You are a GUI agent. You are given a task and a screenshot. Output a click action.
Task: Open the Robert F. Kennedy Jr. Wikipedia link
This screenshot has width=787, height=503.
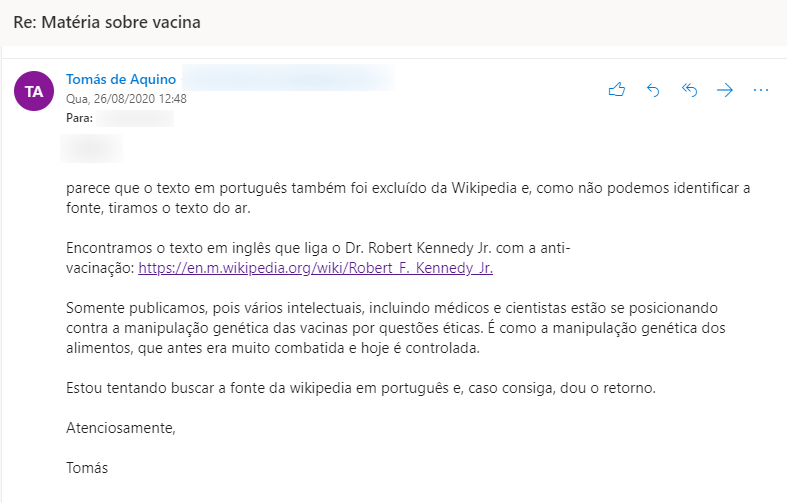[x=316, y=268]
